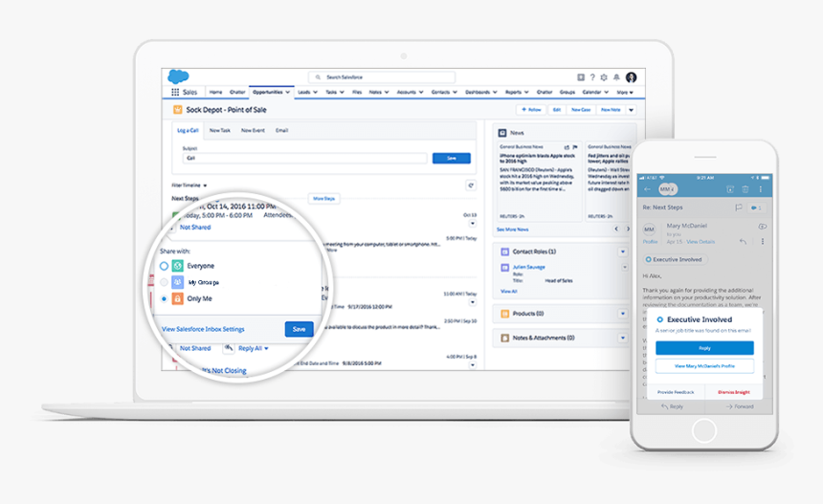Click Save in the Share with popup
Viewport: 823px width, 504px height.
300,329
